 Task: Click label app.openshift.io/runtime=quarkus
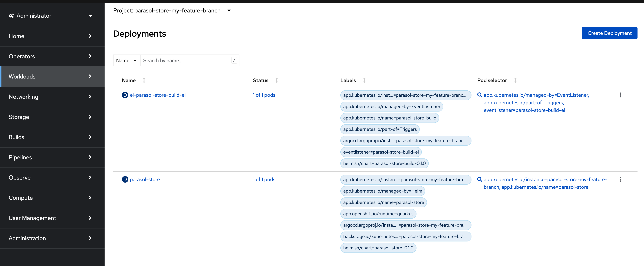(x=378, y=214)
